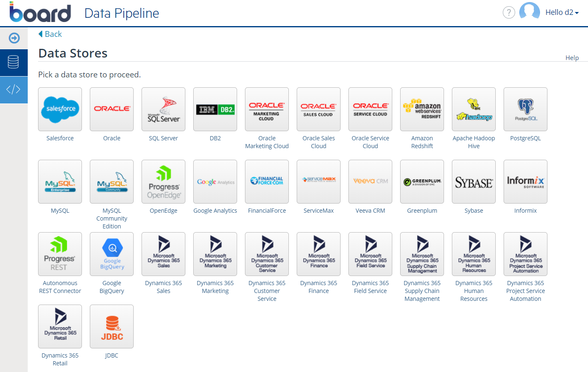588x372 pixels.
Task: Choose the Informix data store icon
Action: click(x=526, y=182)
